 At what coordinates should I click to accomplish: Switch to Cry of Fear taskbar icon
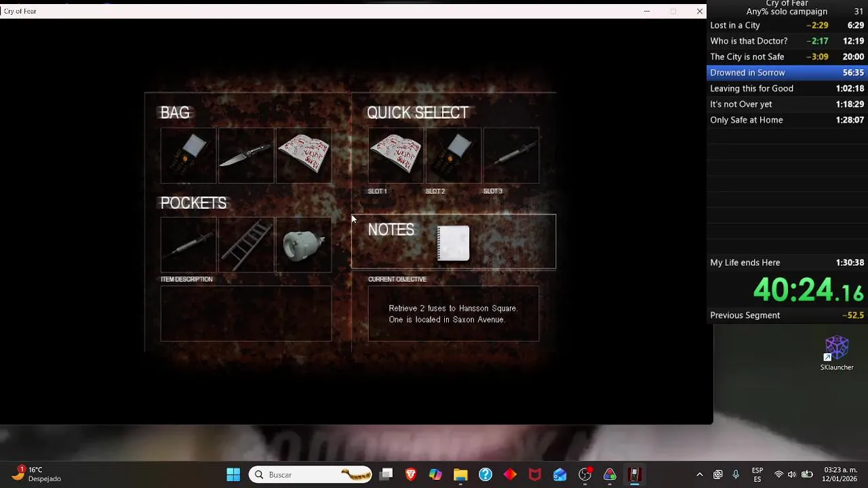coord(634,474)
